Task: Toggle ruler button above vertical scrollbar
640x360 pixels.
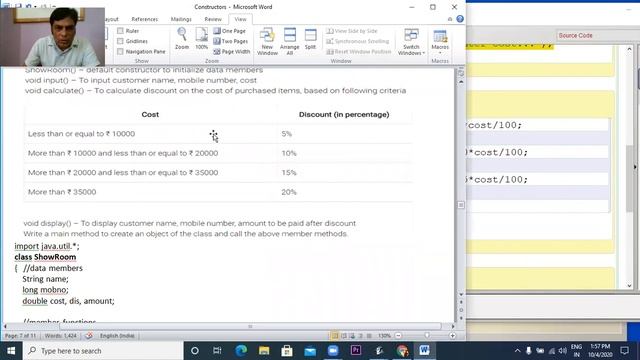Action: [x=461, y=73]
